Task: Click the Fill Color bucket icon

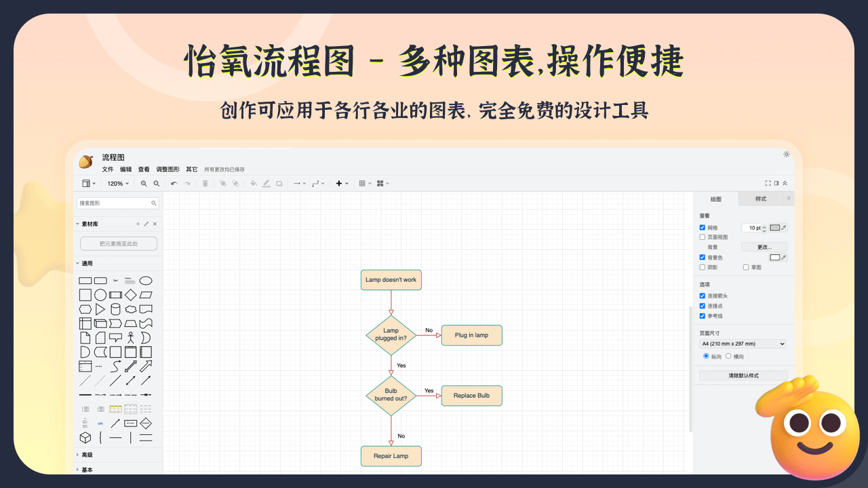Action: click(x=254, y=183)
